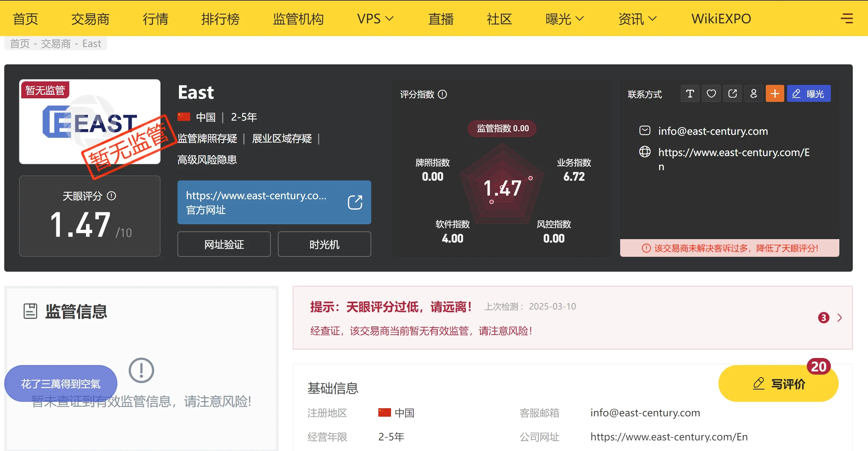The width and height of the screenshot is (868, 451).
Task: Expand the warning notice chevron arrow
Action: (840, 318)
